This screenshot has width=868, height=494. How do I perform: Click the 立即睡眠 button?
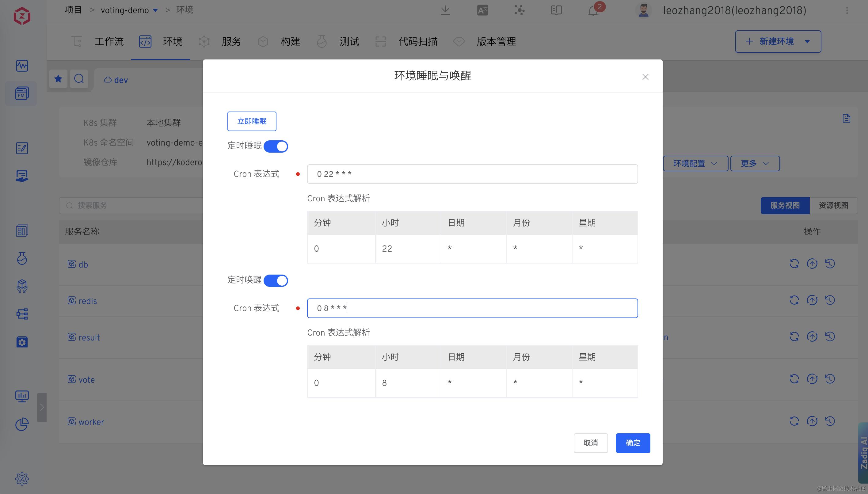(252, 121)
